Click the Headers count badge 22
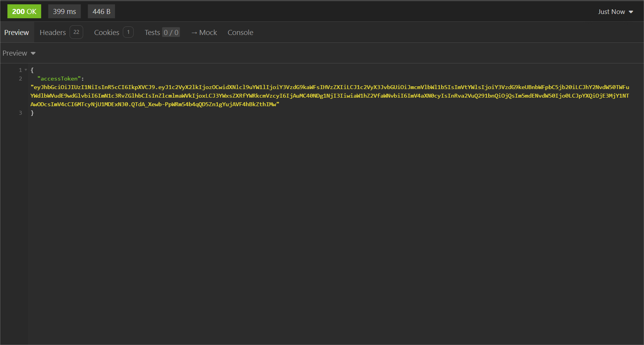Image resolution: width=644 pixels, height=345 pixels. click(76, 32)
